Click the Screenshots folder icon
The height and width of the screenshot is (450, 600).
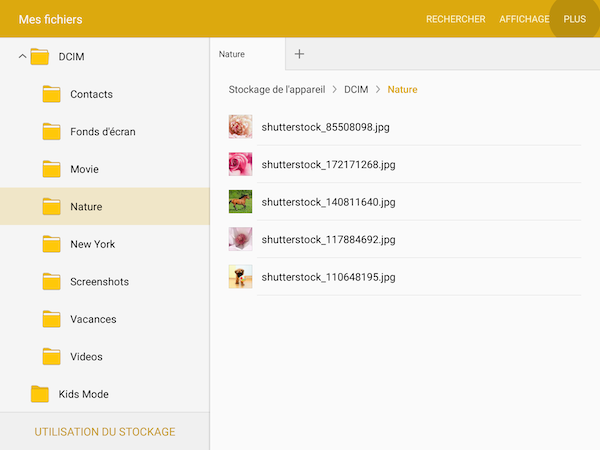click(x=51, y=282)
